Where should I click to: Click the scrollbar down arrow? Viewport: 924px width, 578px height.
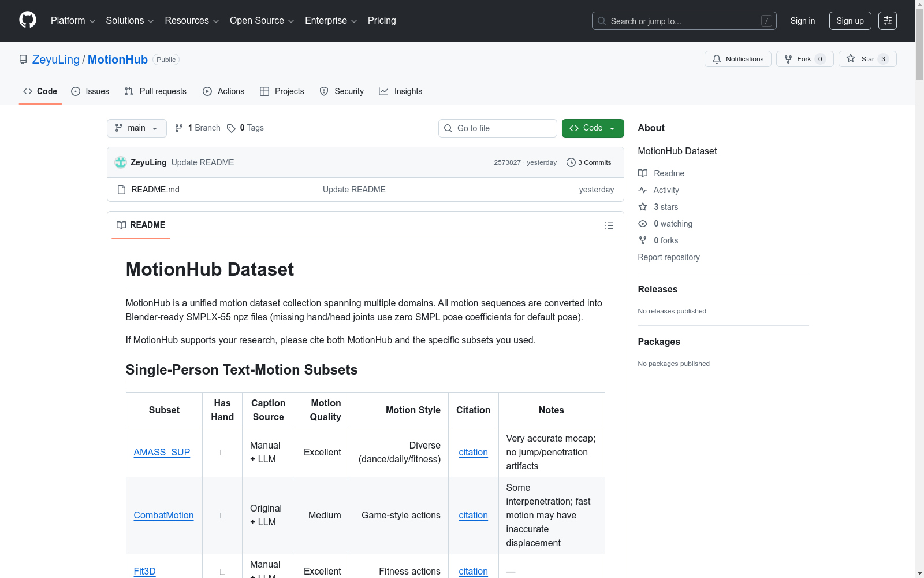(919, 573)
